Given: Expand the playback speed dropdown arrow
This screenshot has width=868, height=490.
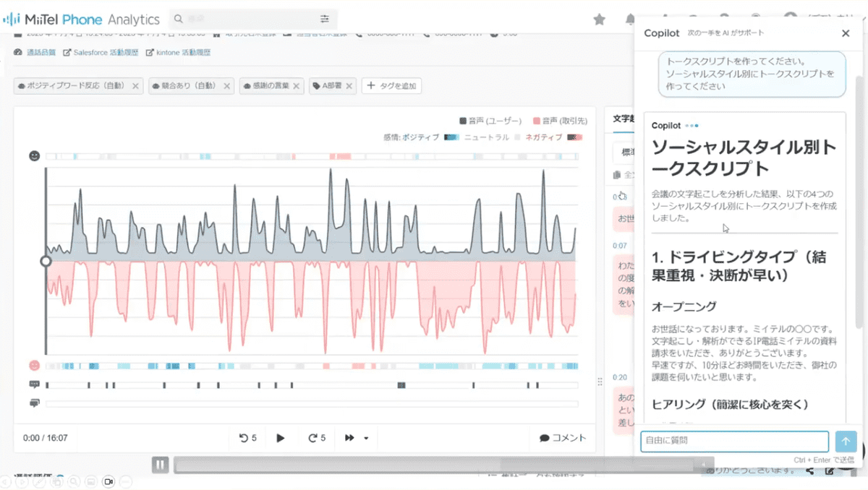Looking at the screenshot, I should pos(366,438).
